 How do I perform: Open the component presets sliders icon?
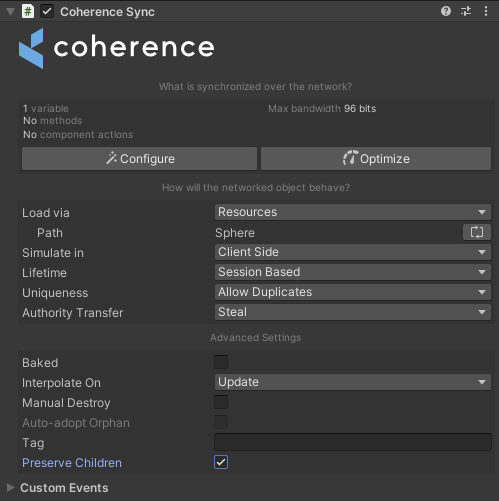[x=466, y=11]
